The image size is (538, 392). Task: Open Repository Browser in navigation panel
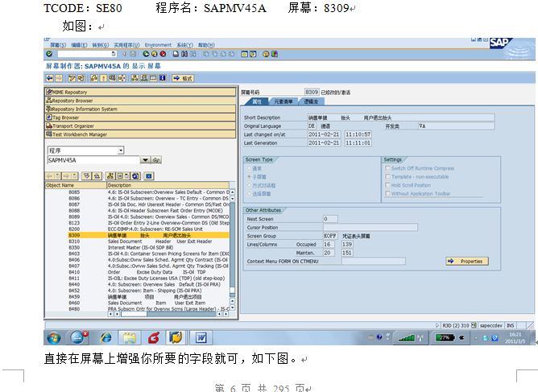click(x=140, y=101)
